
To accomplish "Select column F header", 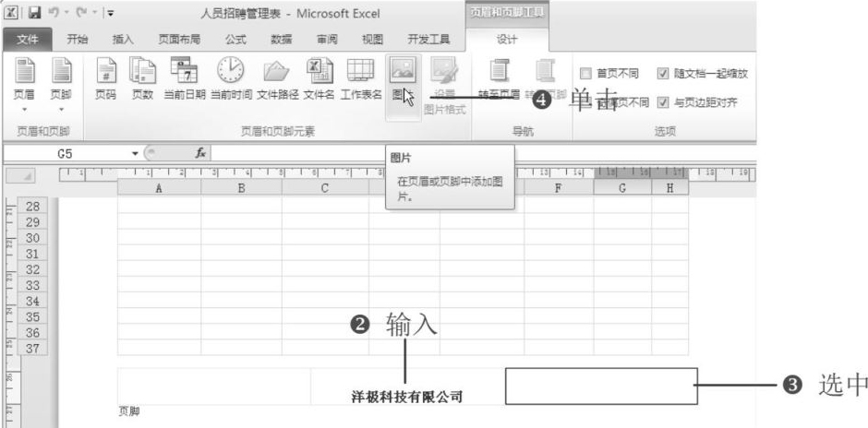I will (559, 188).
